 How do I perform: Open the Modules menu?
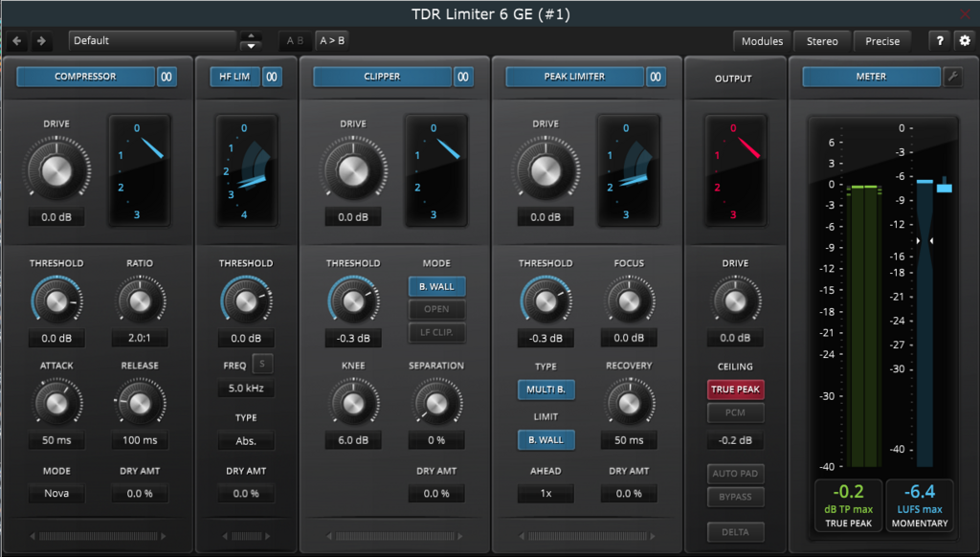[x=762, y=41]
